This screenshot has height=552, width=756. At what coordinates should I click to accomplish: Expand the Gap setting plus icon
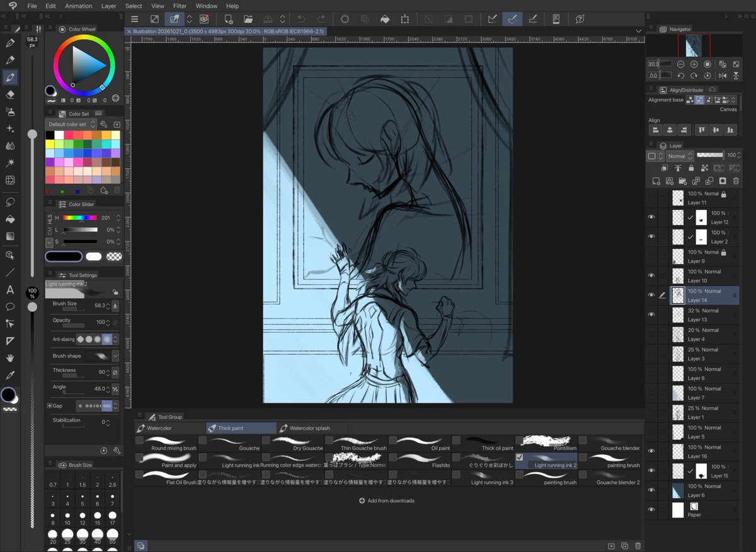click(50, 406)
